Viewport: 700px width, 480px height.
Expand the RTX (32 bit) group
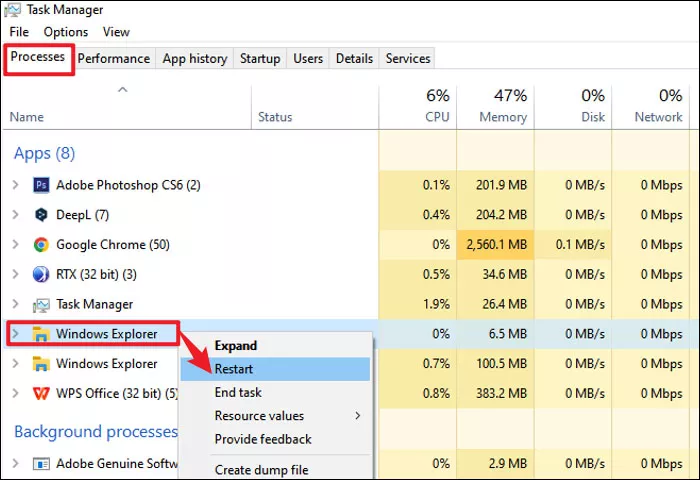pos(16,274)
